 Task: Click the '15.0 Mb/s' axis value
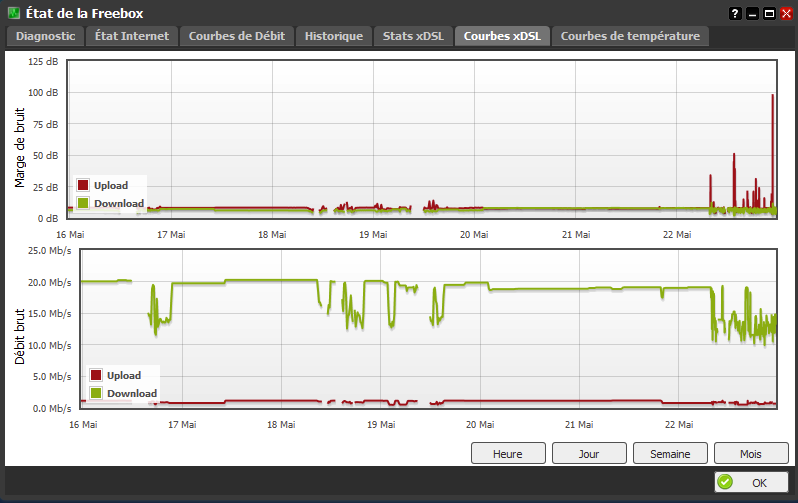point(49,314)
